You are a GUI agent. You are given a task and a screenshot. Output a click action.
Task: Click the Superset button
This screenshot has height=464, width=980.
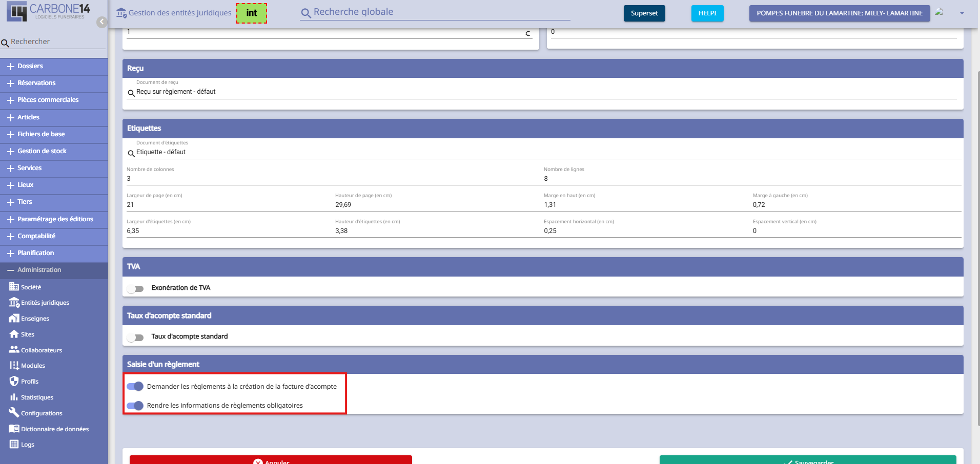tap(644, 13)
